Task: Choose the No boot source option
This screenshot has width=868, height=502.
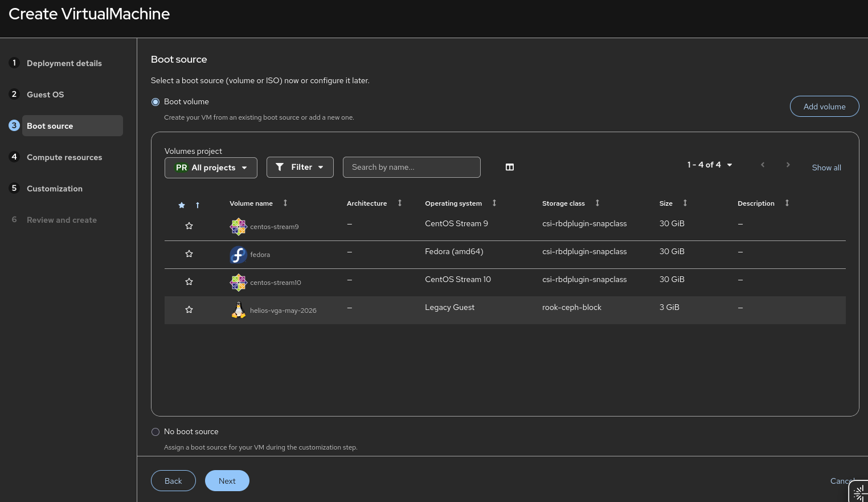Action: (155, 432)
